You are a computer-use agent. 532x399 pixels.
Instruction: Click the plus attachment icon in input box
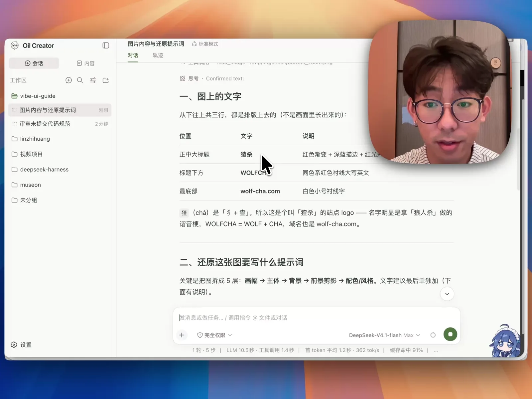pos(182,335)
